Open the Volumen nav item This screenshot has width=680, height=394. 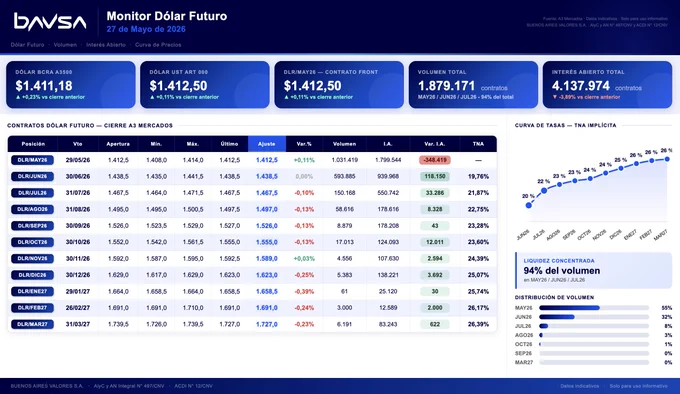65,45
